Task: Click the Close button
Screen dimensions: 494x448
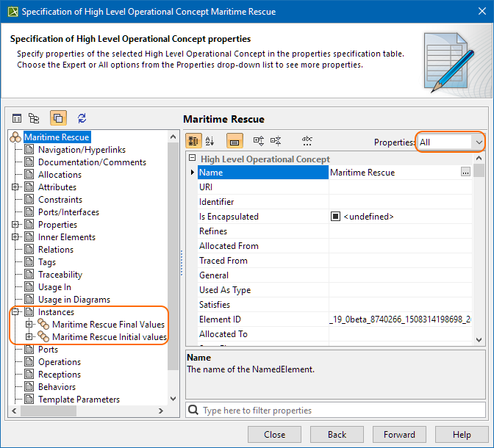Action: tap(275, 435)
